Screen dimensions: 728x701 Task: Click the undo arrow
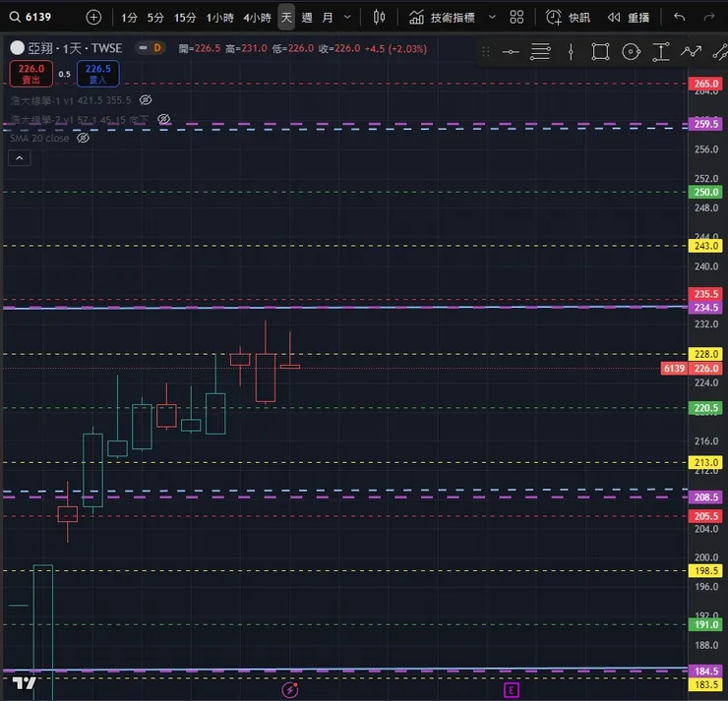pos(679,18)
